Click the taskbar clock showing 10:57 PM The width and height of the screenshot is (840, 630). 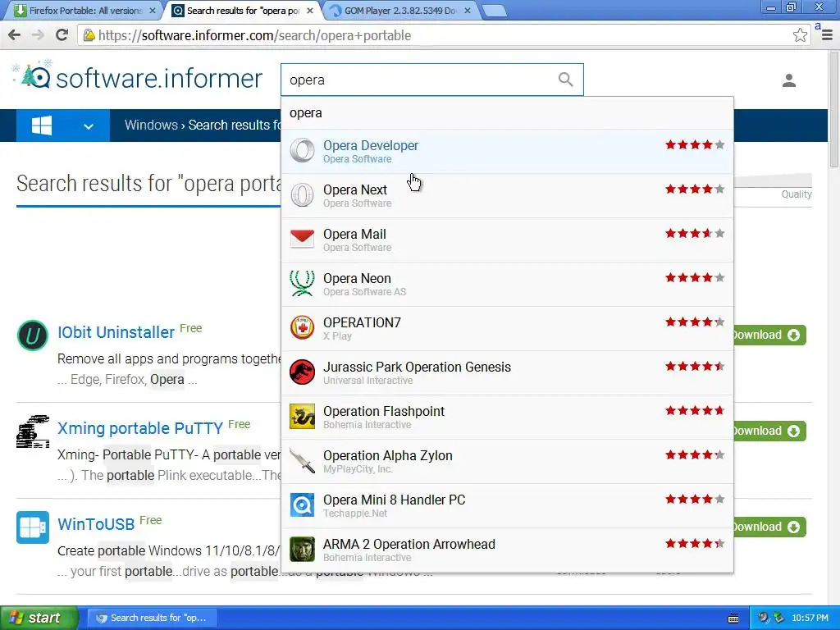[x=810, y=619]
